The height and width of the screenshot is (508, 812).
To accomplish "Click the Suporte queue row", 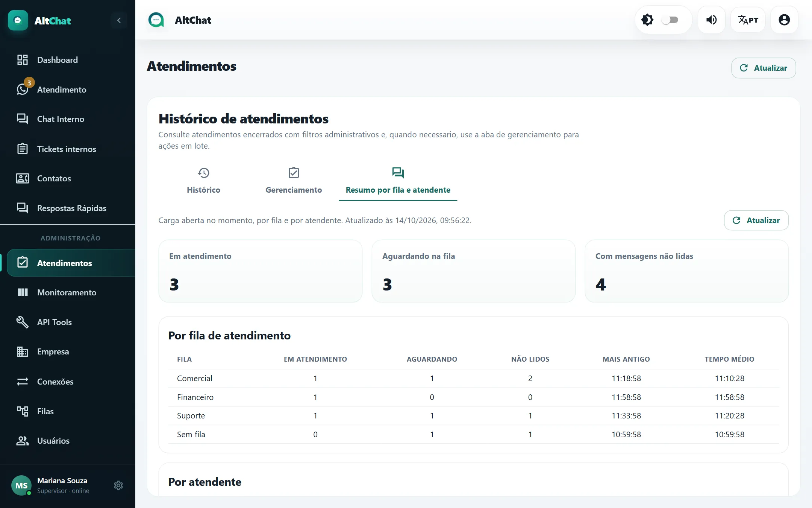I will coord(474,416).
